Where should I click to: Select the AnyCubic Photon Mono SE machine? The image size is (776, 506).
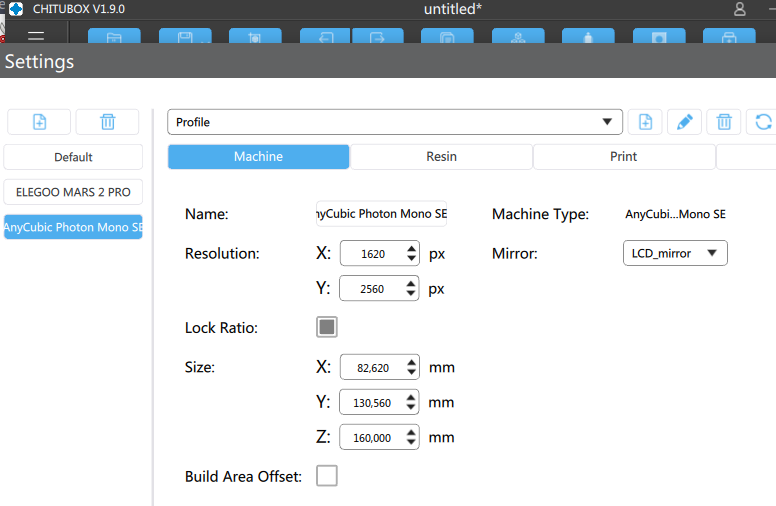click(73, 227)
